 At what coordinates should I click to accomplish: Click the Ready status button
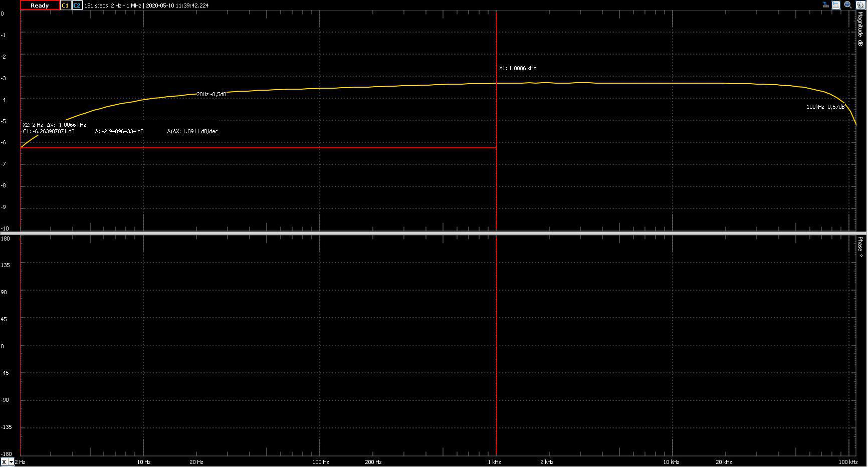click(x=40, y=6)
